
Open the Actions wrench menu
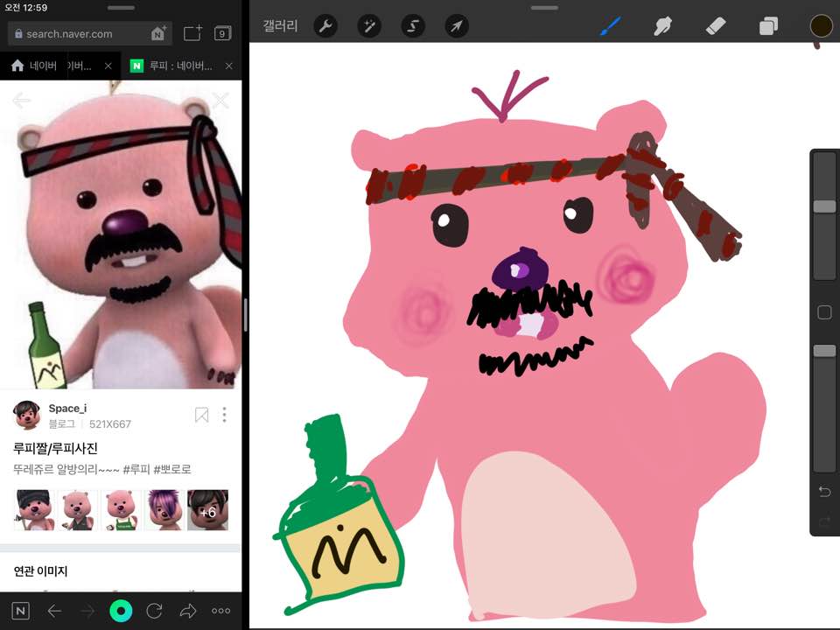coord(325,26)
